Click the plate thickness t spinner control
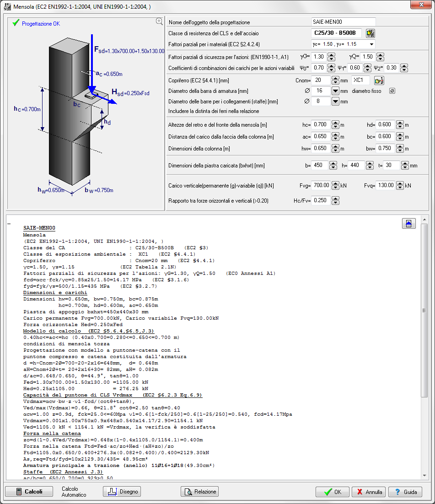The width and height of the screenshot is (435, 504). click(405, 166)
